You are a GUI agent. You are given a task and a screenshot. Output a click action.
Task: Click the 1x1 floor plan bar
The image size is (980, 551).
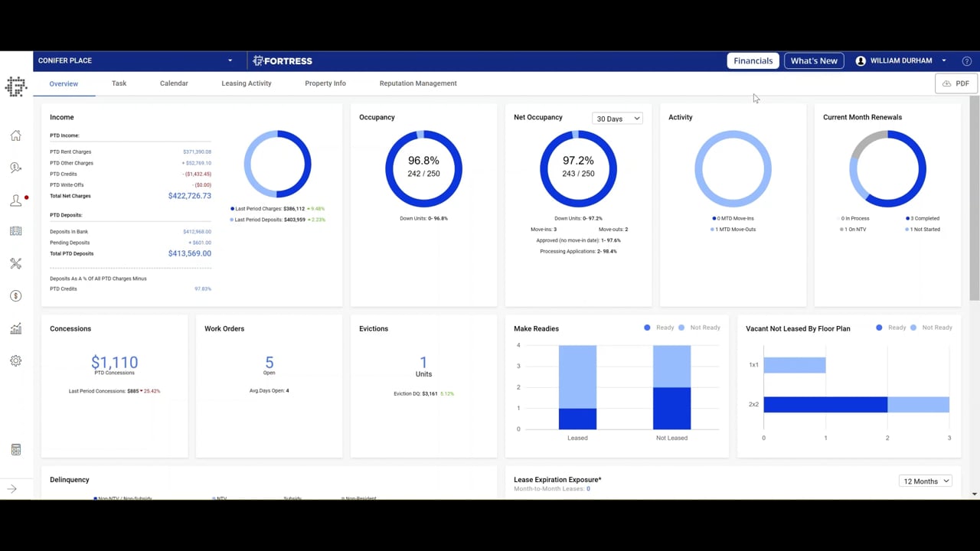point(795,365)
